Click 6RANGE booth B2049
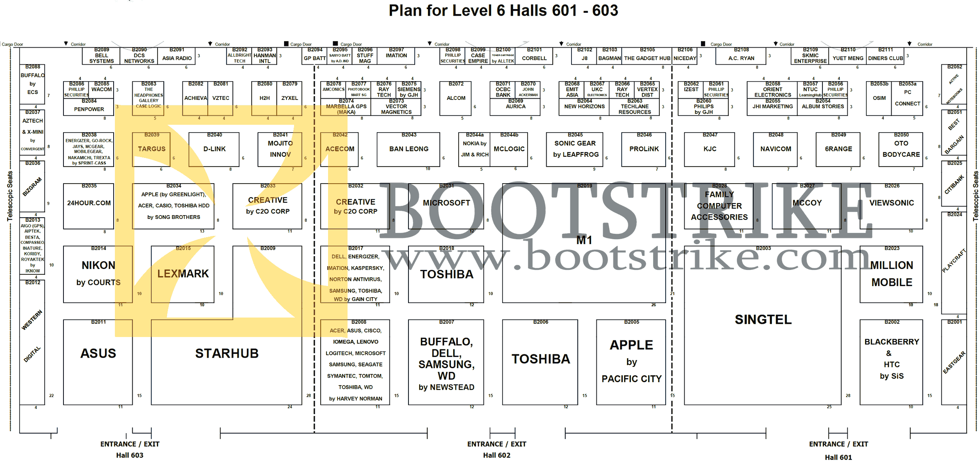Screen dimensions: 980x468 tap(838, 149)
